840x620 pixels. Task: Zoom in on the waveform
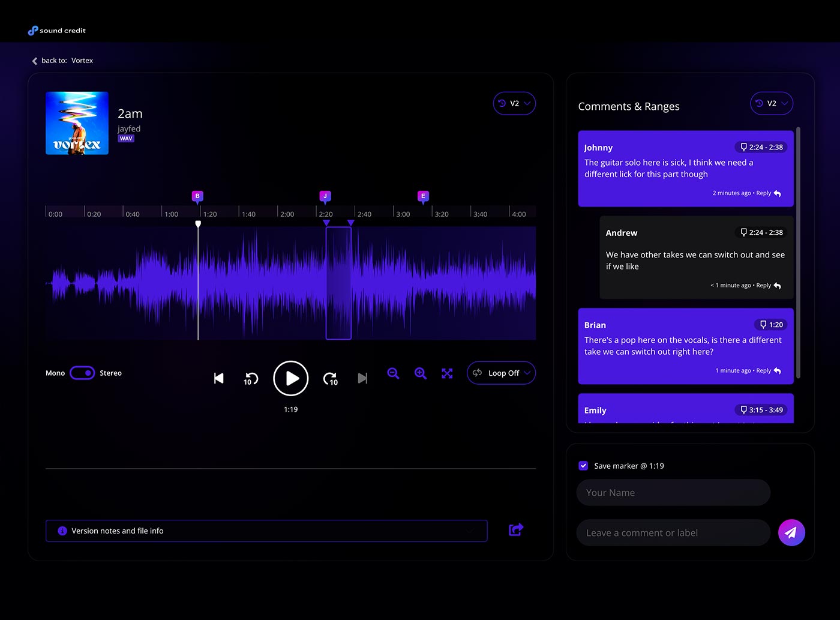point(421,373)
